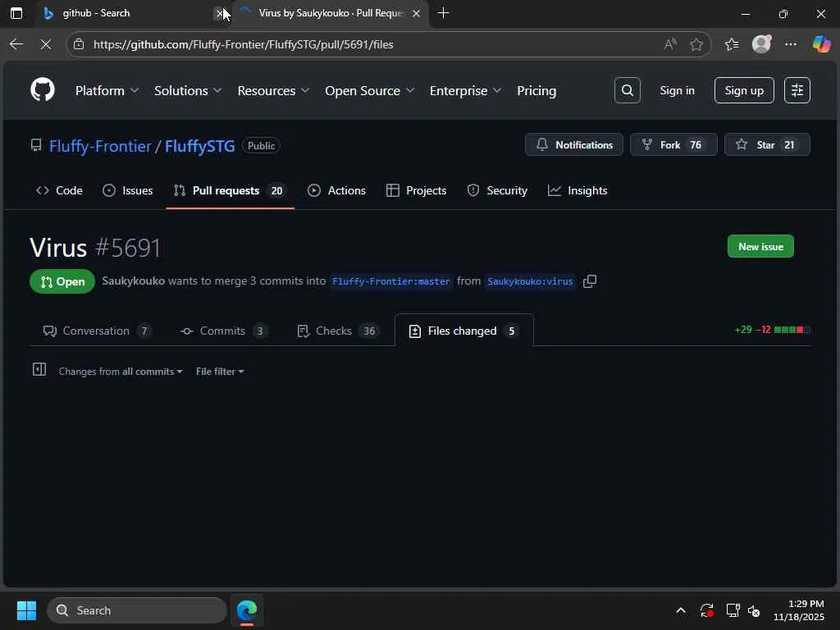Switch to the Conversation tab
The height and width of the screenshot is (630, 840).
[x=97, y=331]
